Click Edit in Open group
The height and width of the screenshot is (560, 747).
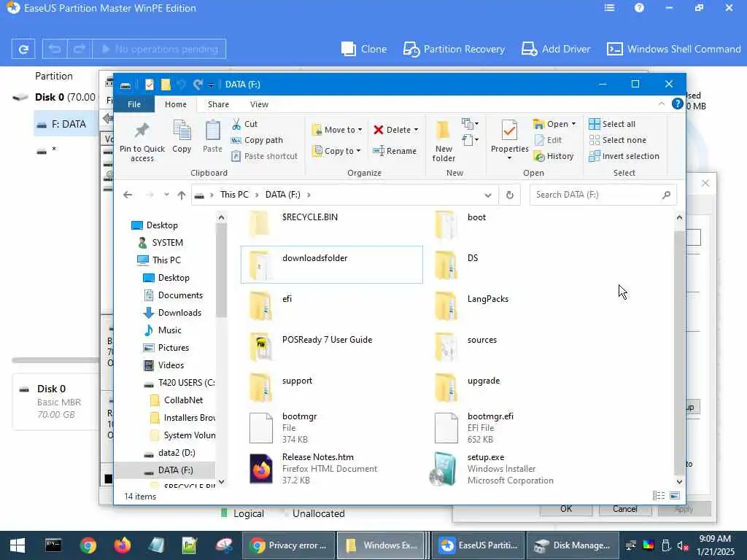pos(548,140)
